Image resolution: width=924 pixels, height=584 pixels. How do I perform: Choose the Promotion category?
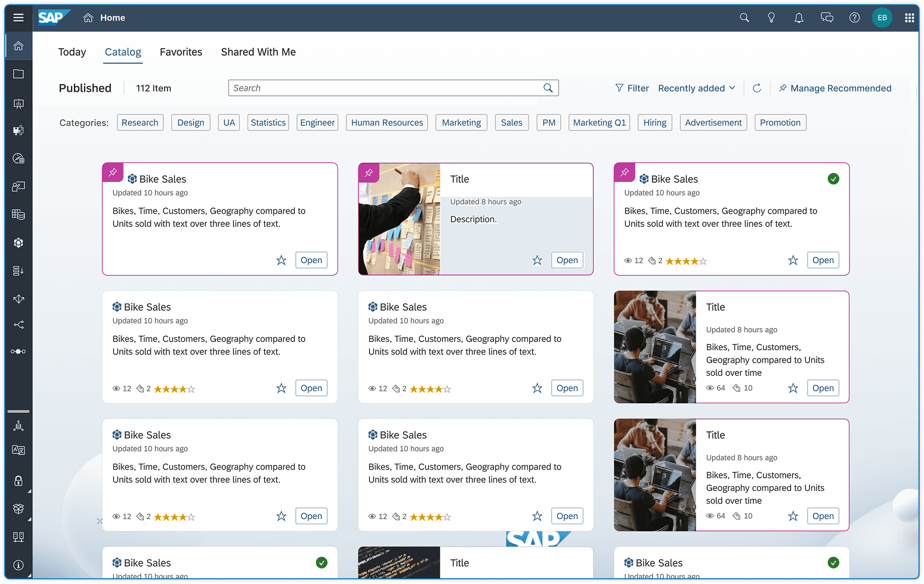coord(780,122)
